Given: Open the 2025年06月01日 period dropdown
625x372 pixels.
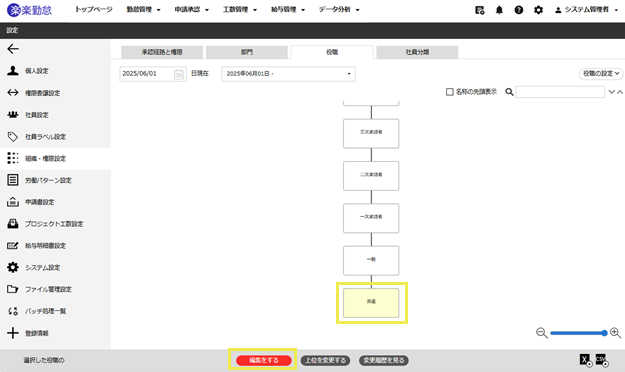Looking at the screenshot, I should [289, 74].
